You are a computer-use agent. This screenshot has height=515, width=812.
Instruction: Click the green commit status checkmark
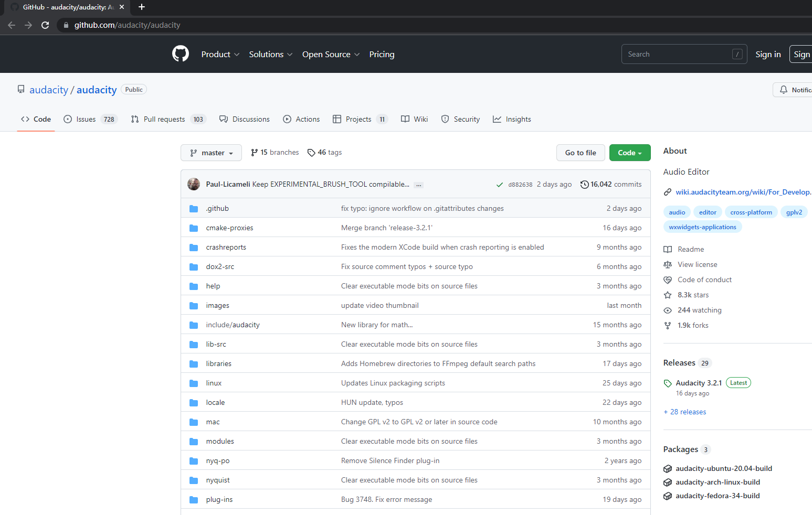coord(499,185)
